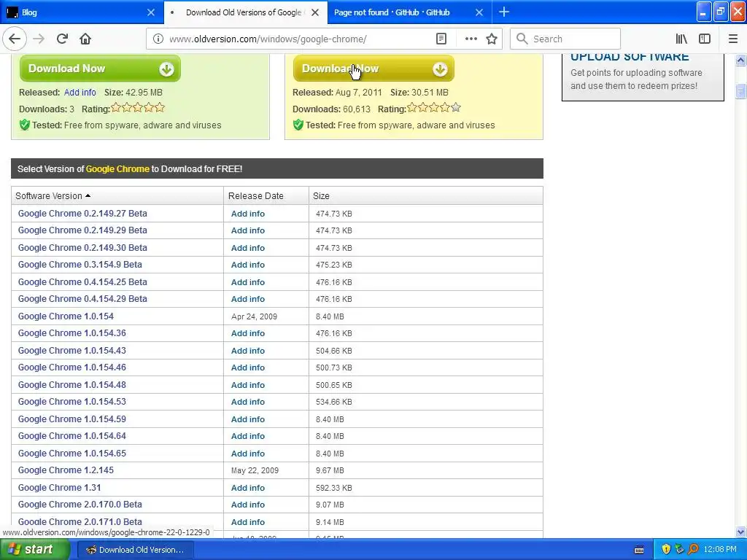Open Google Chrome 1.0.154.48 link
The height and width of the screenshot is (560, 747).
(72, 385)
